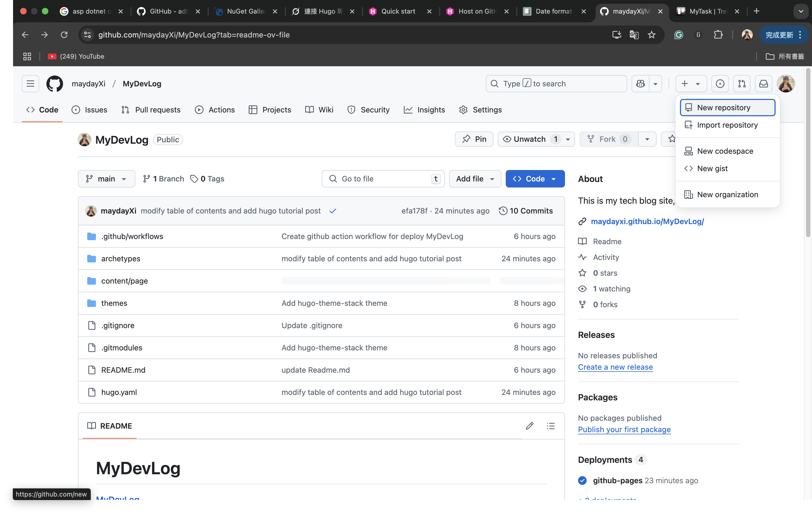Choose New gist
Screen dimensions: 812x515
point(727,168)
